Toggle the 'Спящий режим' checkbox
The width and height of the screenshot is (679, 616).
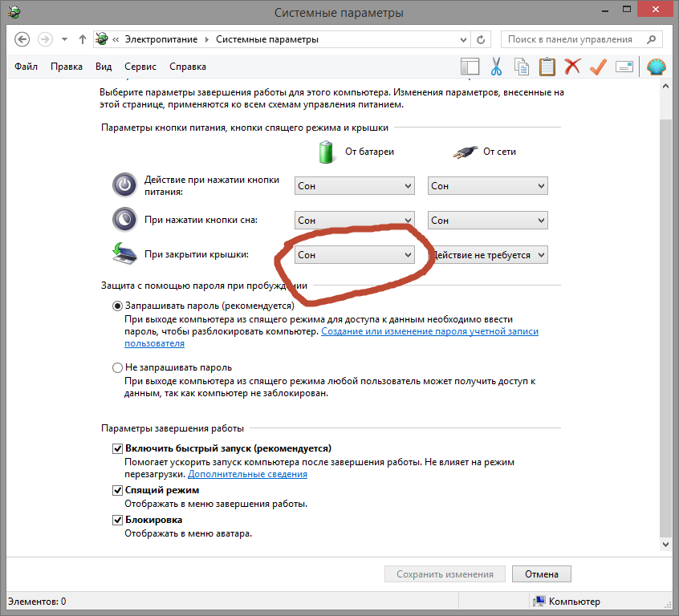[118, 490]
